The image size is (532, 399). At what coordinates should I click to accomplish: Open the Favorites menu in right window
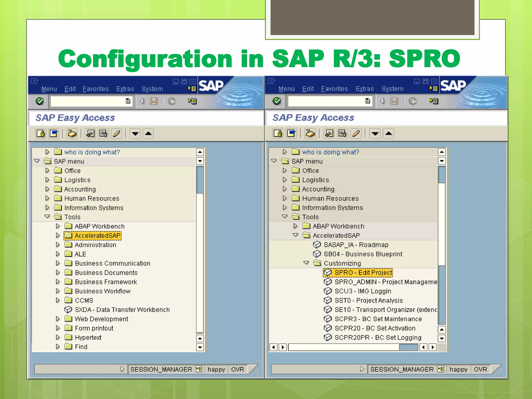click(334, 89)
